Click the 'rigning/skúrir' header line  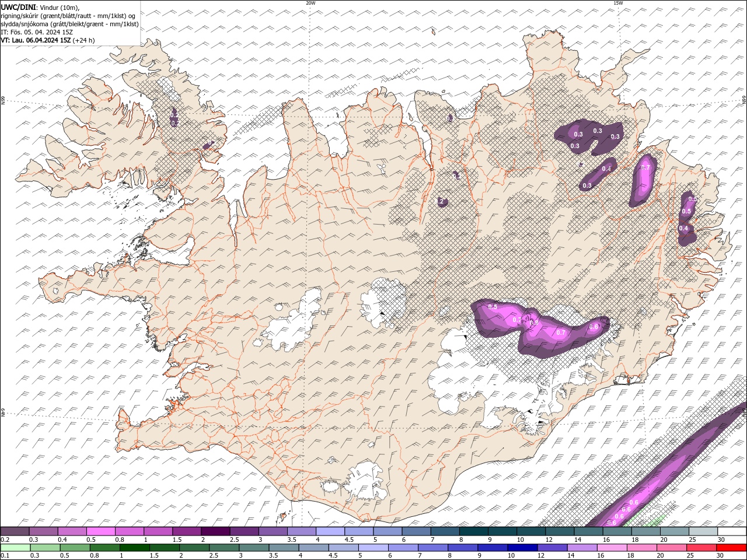click(68, 16)
